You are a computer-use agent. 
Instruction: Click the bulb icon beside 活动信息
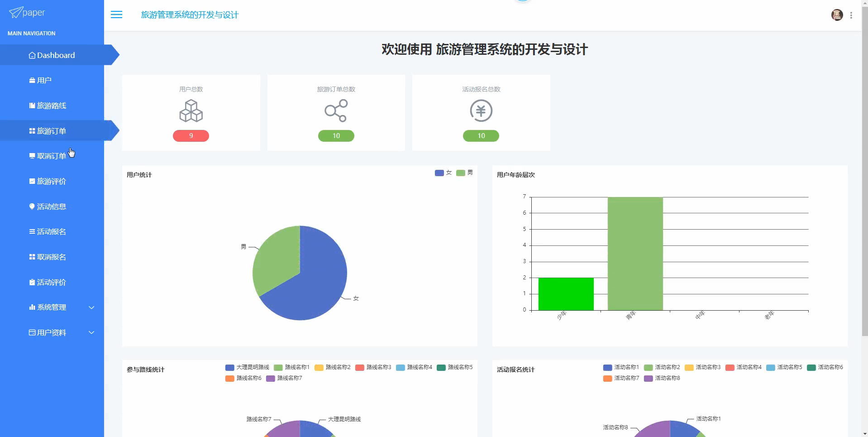coord(32,206)
